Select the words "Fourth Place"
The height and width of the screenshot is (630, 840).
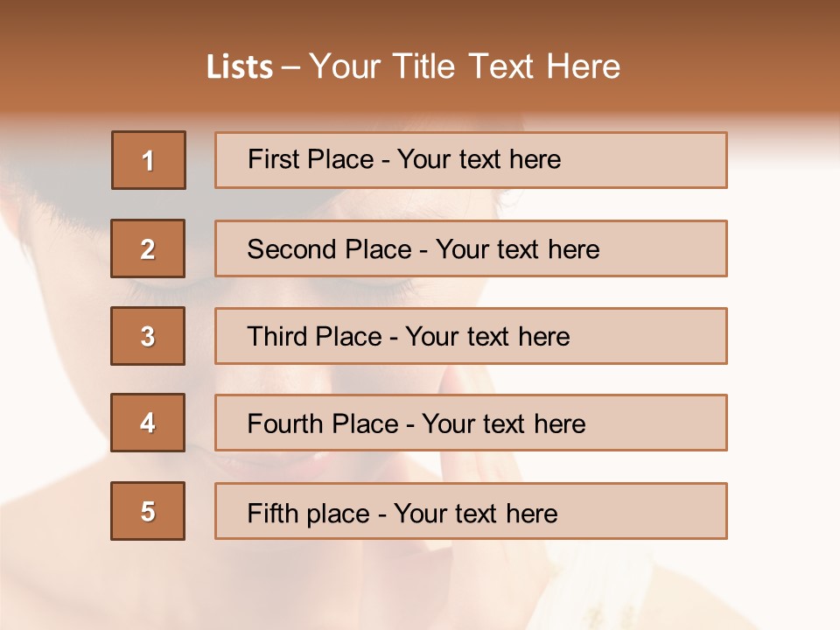coord(323,423)
